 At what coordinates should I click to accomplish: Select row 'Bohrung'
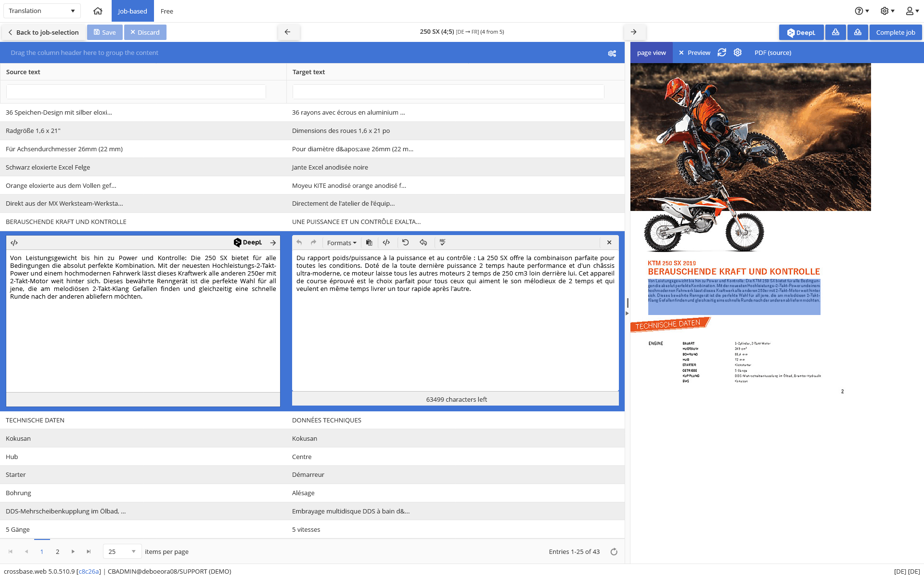point(312,493)
